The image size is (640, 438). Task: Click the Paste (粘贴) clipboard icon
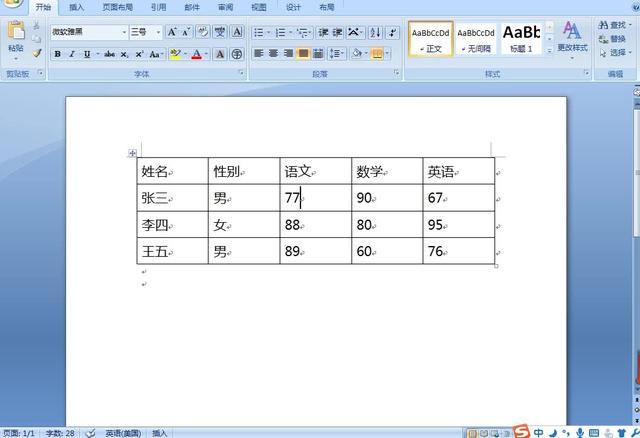(16, 31)
